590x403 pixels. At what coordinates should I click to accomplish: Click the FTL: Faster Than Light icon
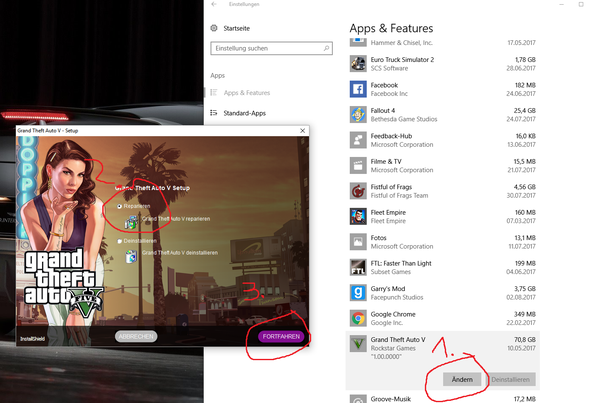[x=358, y=267]
